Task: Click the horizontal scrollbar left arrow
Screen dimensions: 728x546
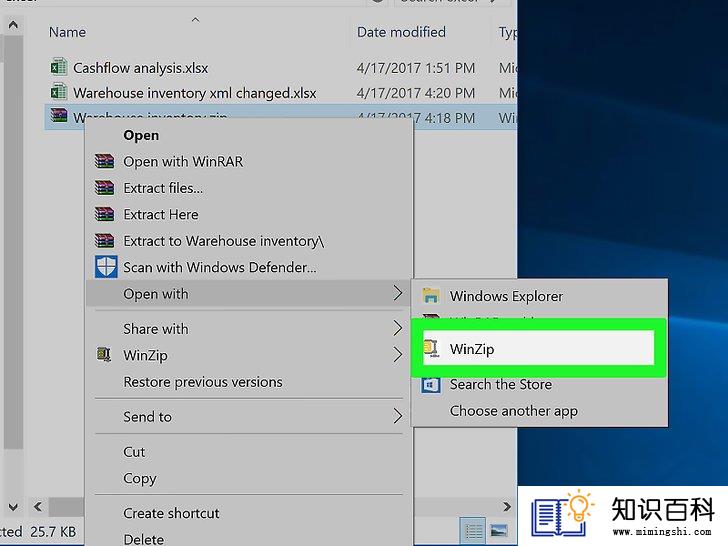Action: (38, 507)
